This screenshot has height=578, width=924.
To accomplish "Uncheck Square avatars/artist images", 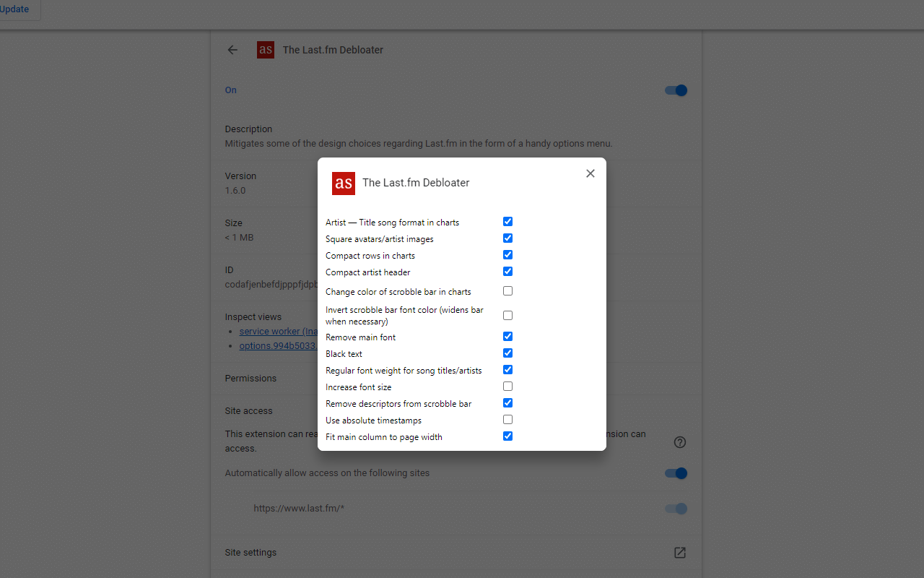I will click(x=508, y=238).
